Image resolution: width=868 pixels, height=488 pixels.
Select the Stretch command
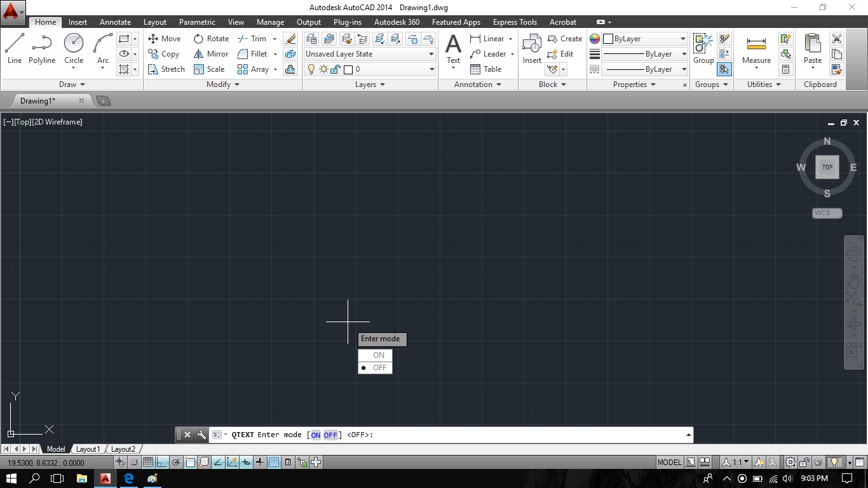(x=166, y=69)
